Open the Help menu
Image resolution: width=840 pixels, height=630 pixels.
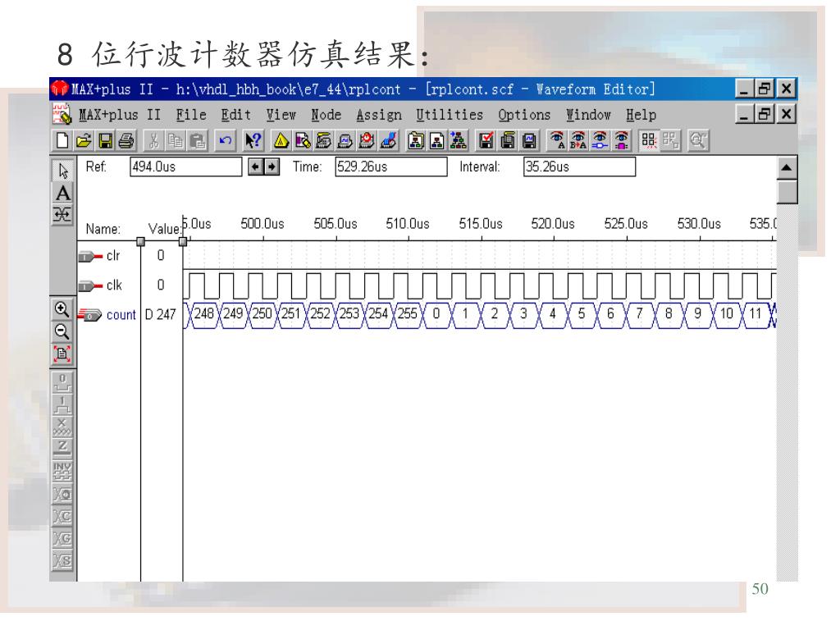click(x=641, y=115)
